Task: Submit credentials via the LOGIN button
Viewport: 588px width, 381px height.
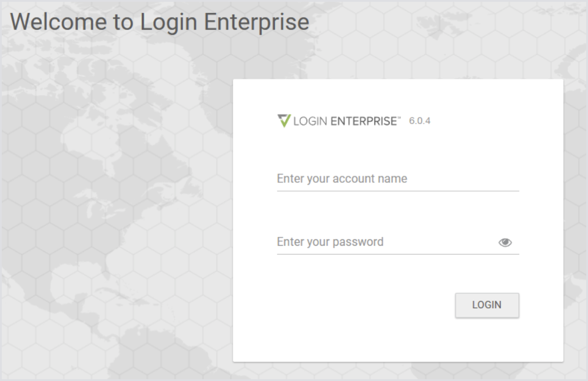Action: coord(487,305)
